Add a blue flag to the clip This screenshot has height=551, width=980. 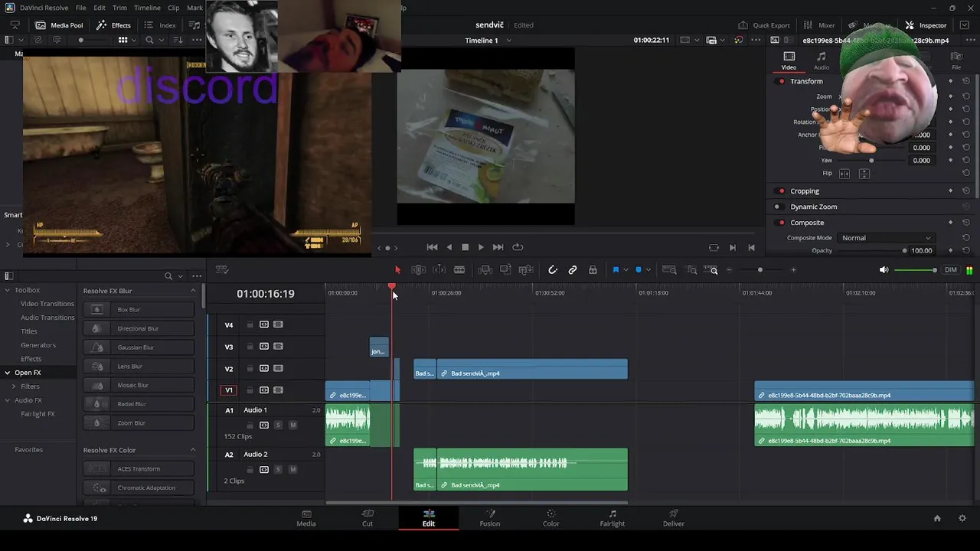point(616,269)
